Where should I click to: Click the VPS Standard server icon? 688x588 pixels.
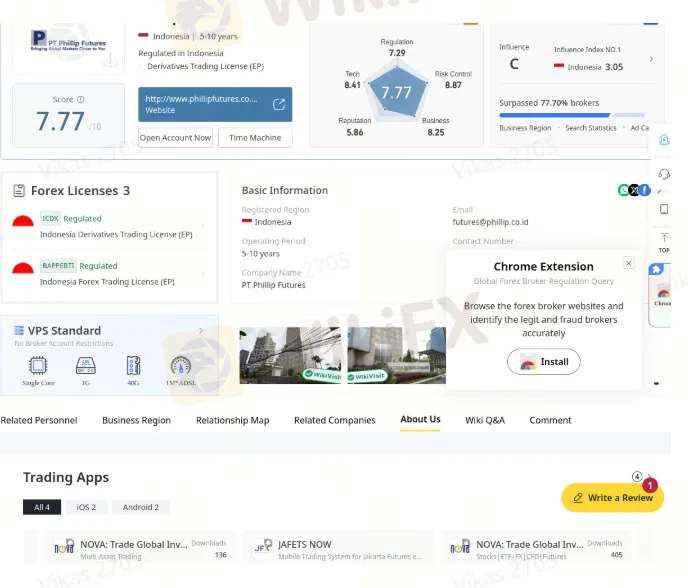point(19,330)
